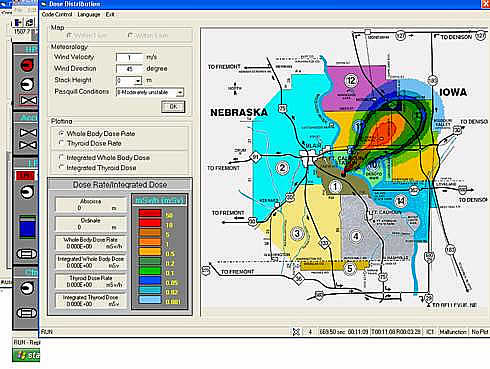
Task: Click the valve symbol icon in the status bar
Action: 296,332
